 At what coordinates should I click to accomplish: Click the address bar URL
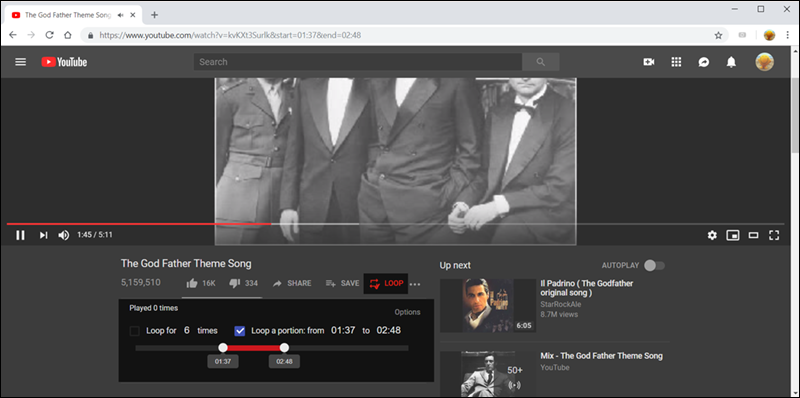pos(230,35)
